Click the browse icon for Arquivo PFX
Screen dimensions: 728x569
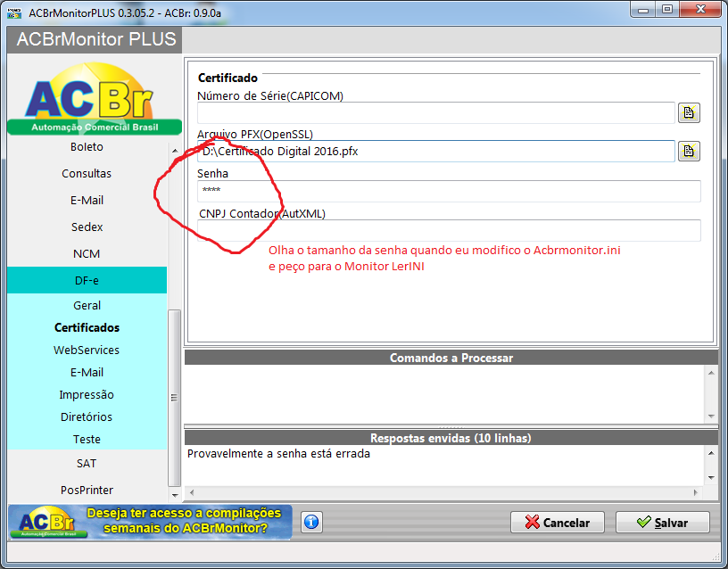pyautogui.click(x=689, y=152)
